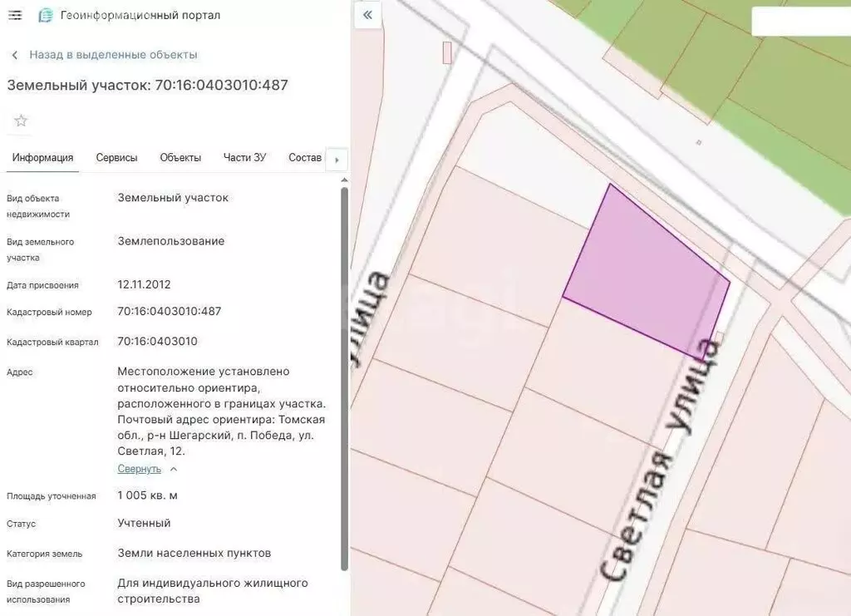The height and width of the screenshot is (616, 851).
Task: Open the hamburger menu icon
Action: [x=15, y=15]
